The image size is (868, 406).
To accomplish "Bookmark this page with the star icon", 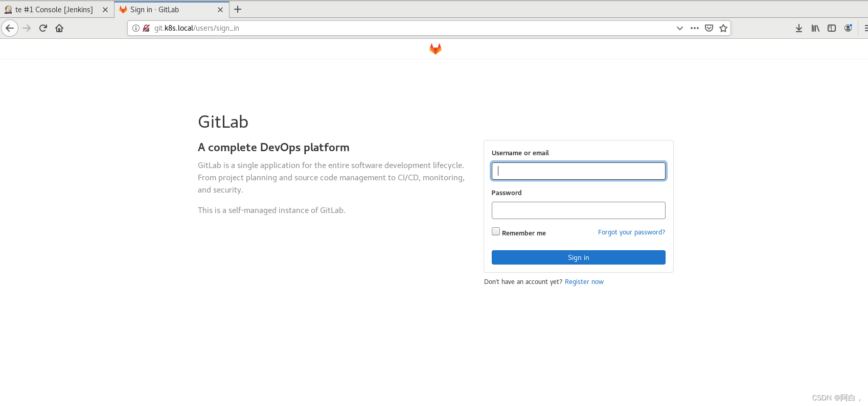I will tap(723, 28).
